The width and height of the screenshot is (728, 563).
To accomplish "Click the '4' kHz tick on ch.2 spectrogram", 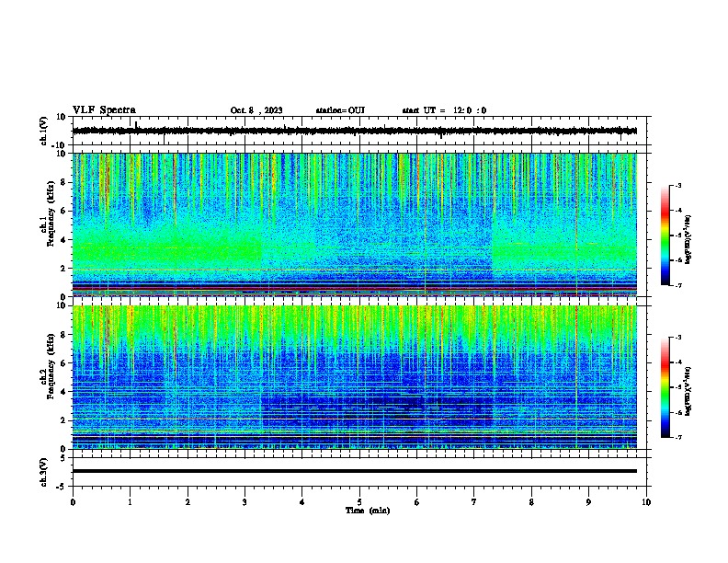I will 65,392.
